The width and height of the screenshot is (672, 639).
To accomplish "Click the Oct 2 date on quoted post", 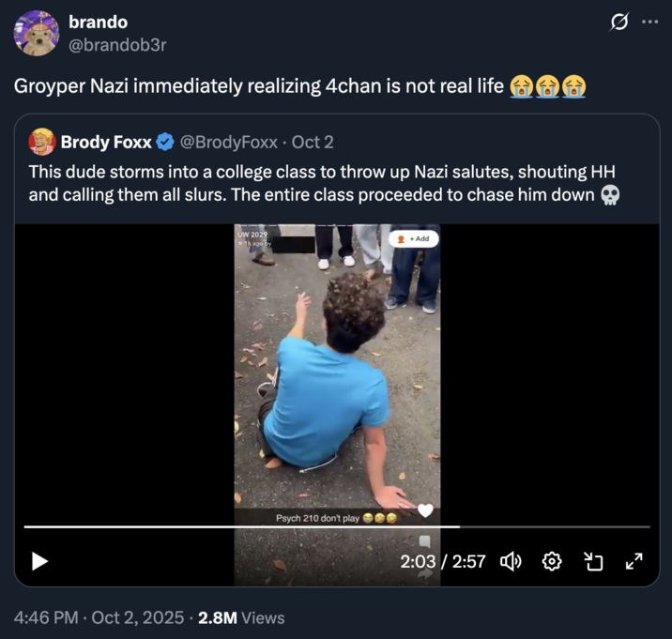I will (x=313, y=143).
